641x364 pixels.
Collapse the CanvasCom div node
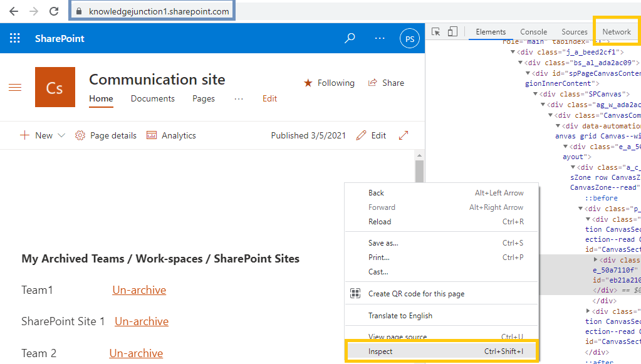[551, 115]
